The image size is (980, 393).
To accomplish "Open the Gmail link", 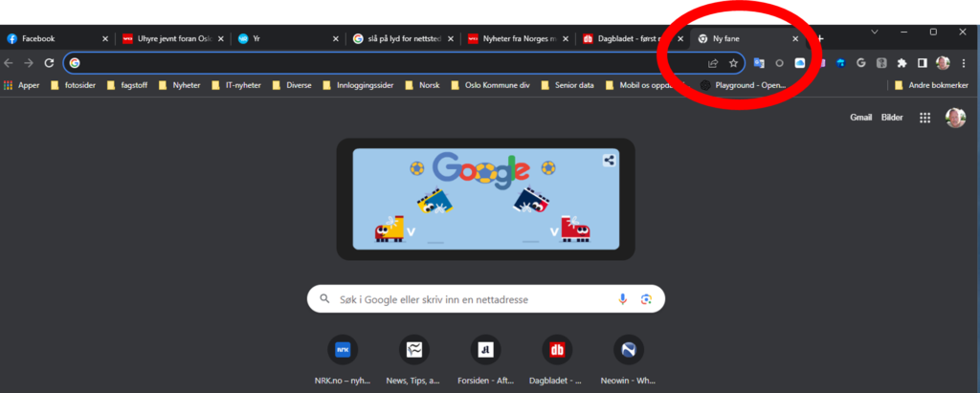I will [860, 118].
